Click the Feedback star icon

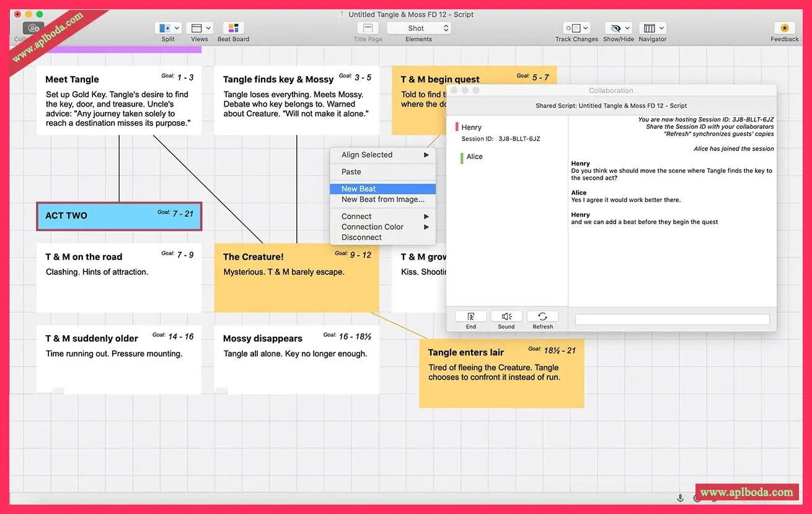click(x=784, y=28)
